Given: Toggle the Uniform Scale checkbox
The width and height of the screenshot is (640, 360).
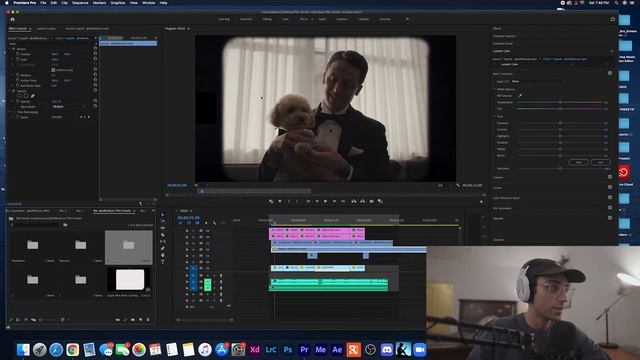Looking at the screenshot, I should 53,70.
